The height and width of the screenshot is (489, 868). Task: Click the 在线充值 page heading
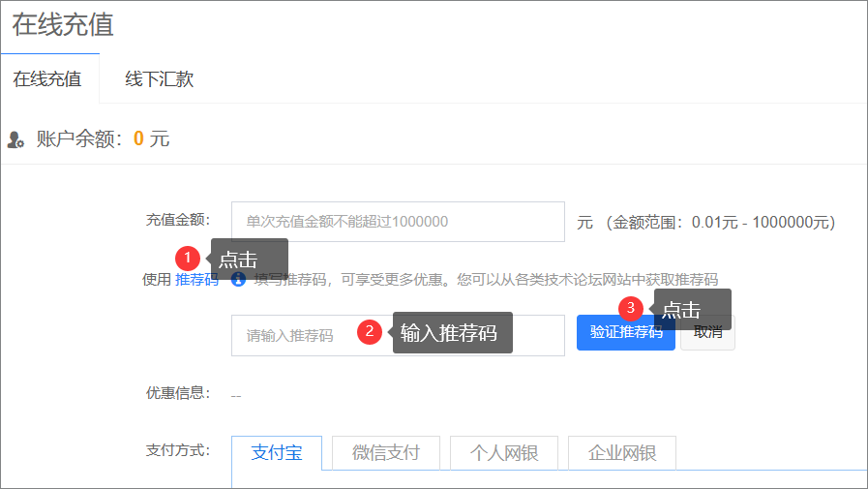click(x=63, y=25)
